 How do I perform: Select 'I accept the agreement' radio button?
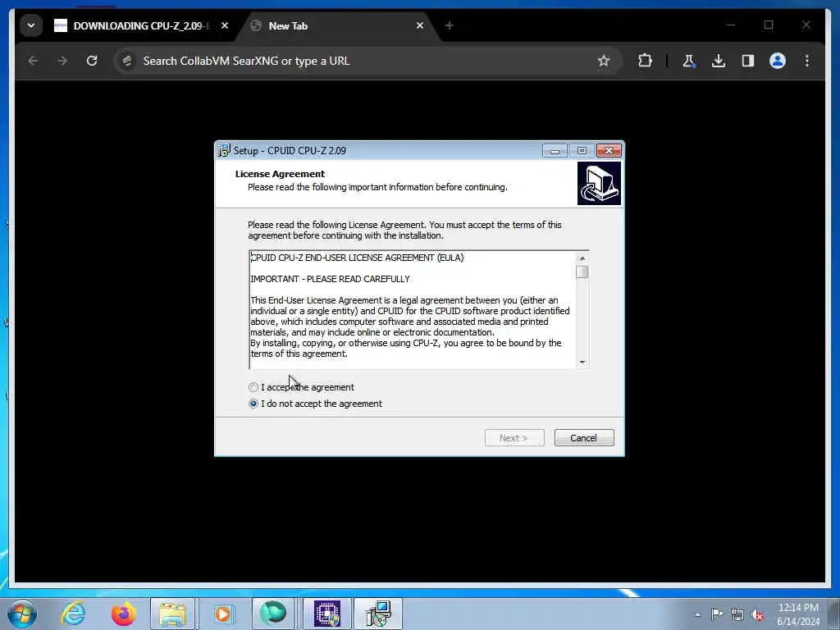253,387
